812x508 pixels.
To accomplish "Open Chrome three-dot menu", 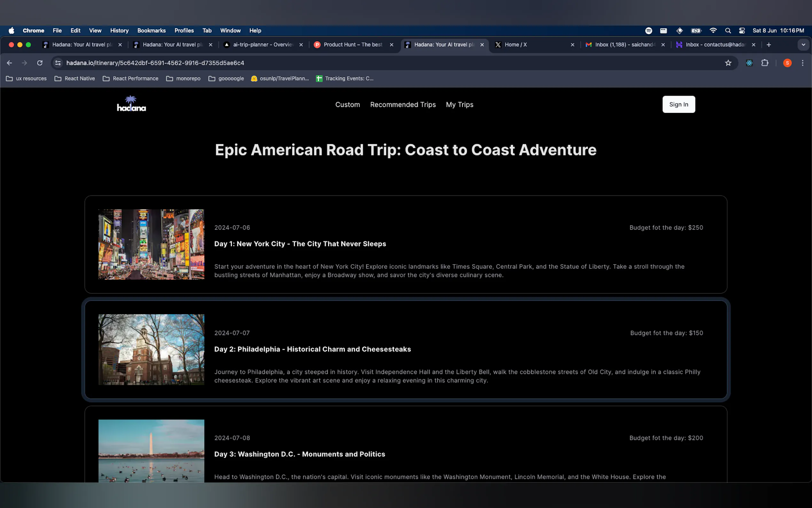I will pos(803,63).
